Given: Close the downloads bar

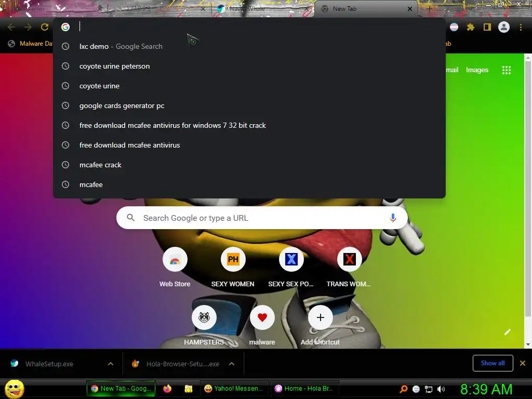Looking at the screenshot, I should pos(523,363).
